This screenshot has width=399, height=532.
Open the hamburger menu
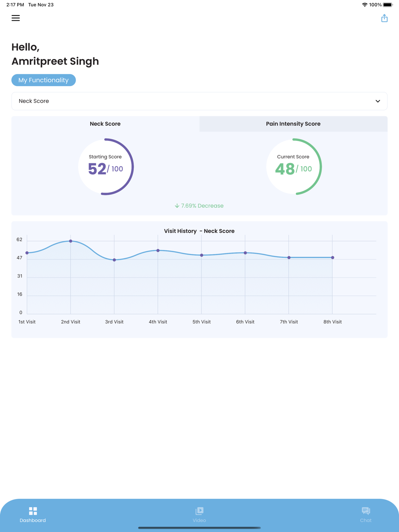[16, 18]
